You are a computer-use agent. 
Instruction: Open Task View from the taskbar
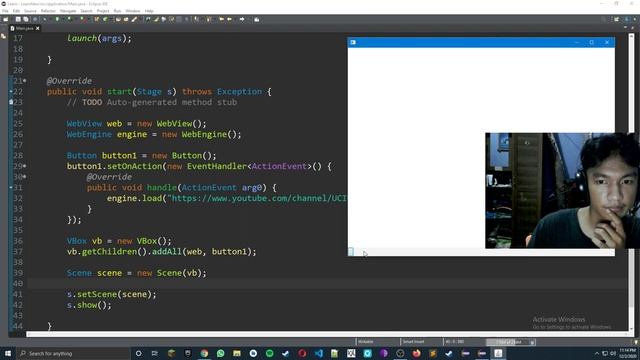[x=155, y=353]
